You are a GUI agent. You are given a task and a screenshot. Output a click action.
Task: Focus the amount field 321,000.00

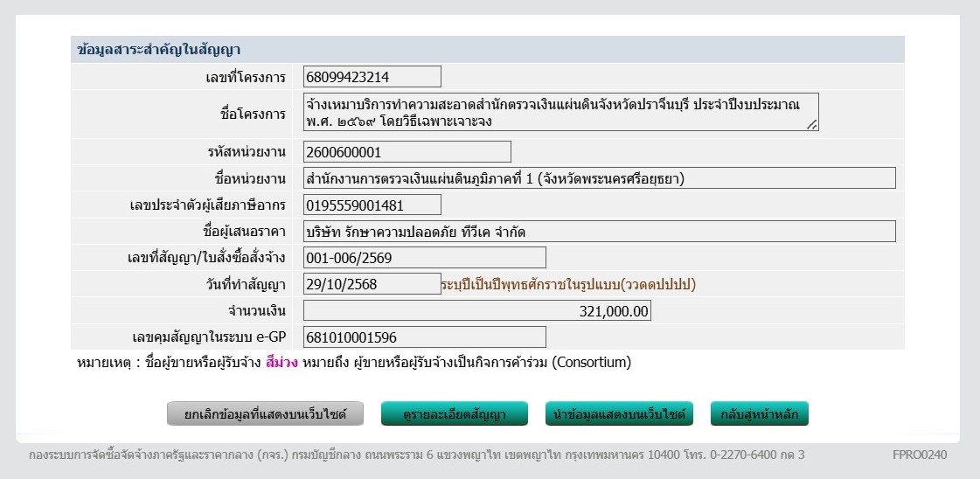pyautogui.click(x=477, y=310)
